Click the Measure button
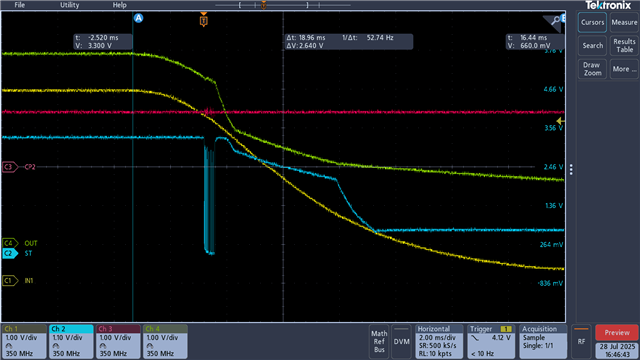This screenshot has width=640, height=360. click(x=624, y=22)
